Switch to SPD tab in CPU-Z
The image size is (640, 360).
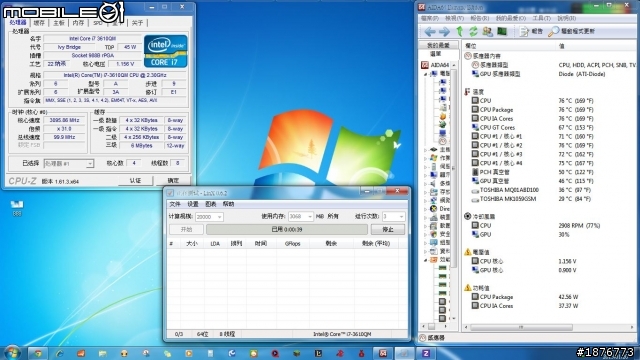(98, 23)
